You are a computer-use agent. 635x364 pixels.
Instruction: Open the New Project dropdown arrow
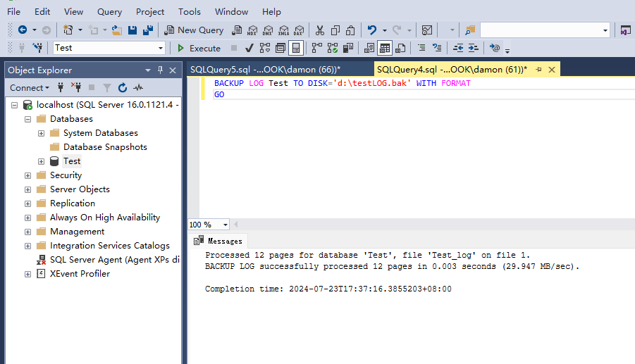(x=80, y=30)
